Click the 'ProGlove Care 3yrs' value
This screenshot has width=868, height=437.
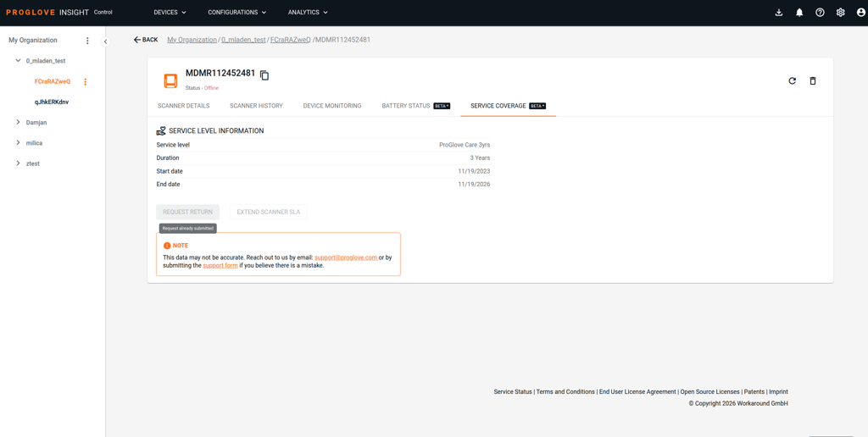465,145
